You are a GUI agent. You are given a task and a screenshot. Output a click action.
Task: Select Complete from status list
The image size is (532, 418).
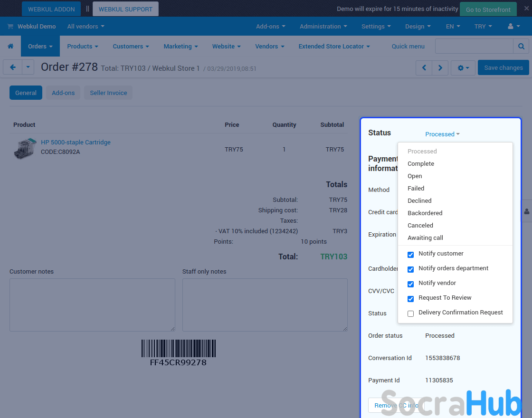(x=421, y=164)
